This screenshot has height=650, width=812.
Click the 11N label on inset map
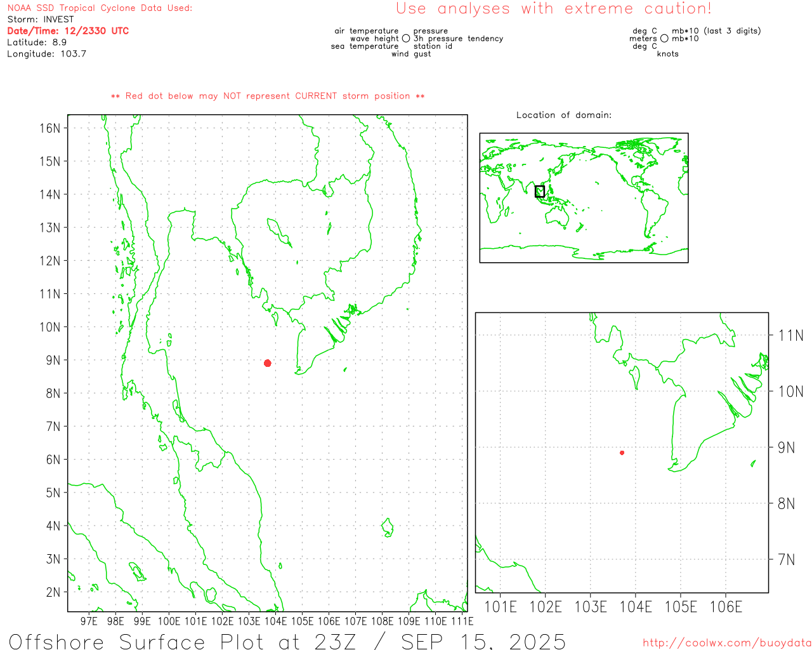click(x=791, y=336)
